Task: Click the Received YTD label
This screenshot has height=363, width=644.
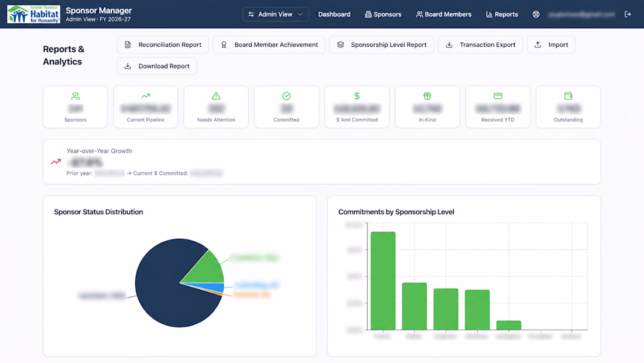Action: point(498,120)
